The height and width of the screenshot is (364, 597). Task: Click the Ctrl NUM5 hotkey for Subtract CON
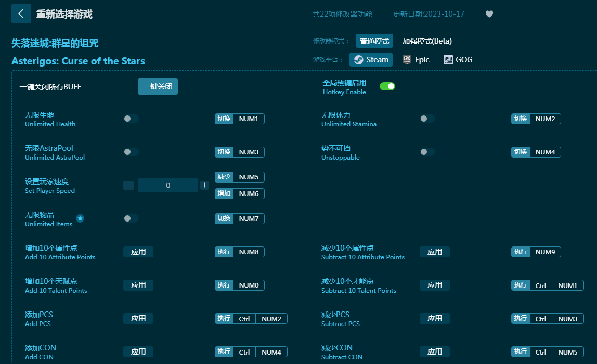pos(548,352)
